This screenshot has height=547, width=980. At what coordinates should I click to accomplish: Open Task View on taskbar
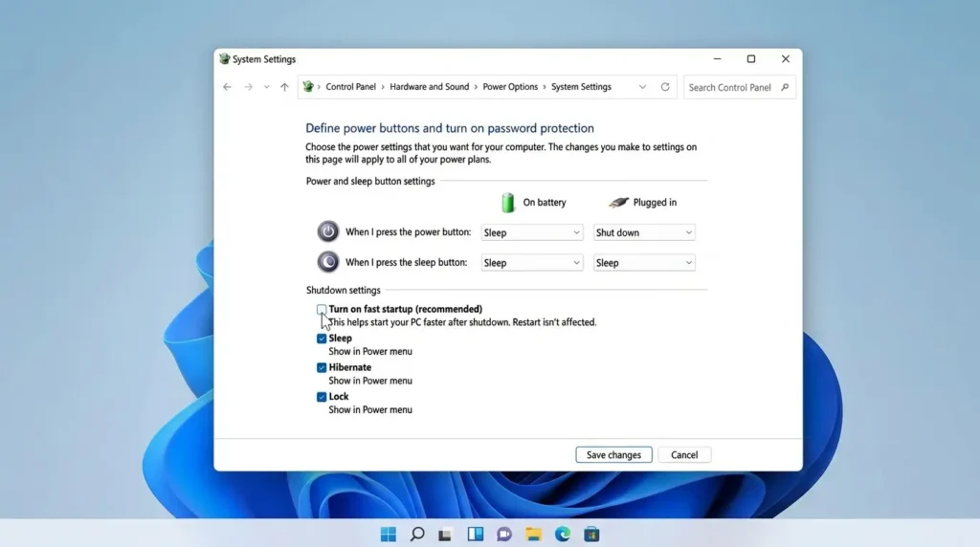click(x=445, y=535)
